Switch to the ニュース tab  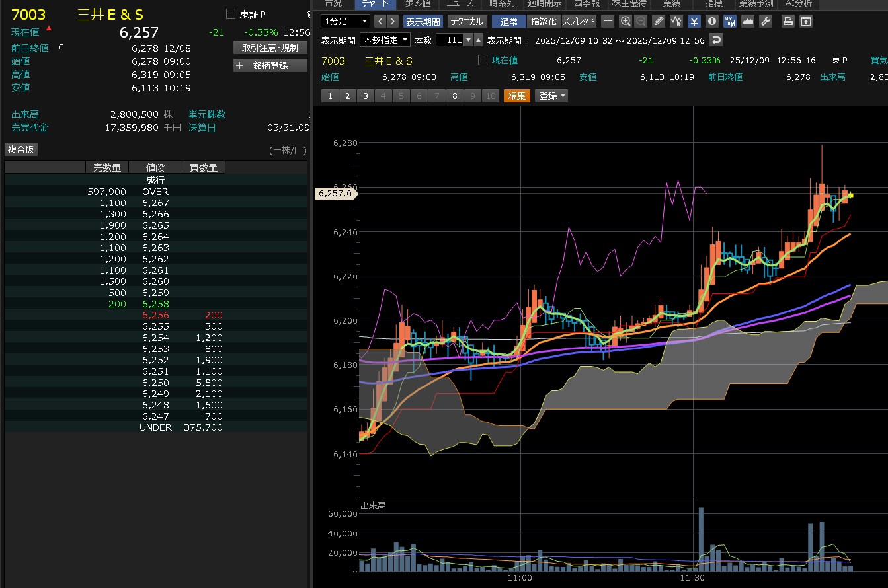point(460,4)
